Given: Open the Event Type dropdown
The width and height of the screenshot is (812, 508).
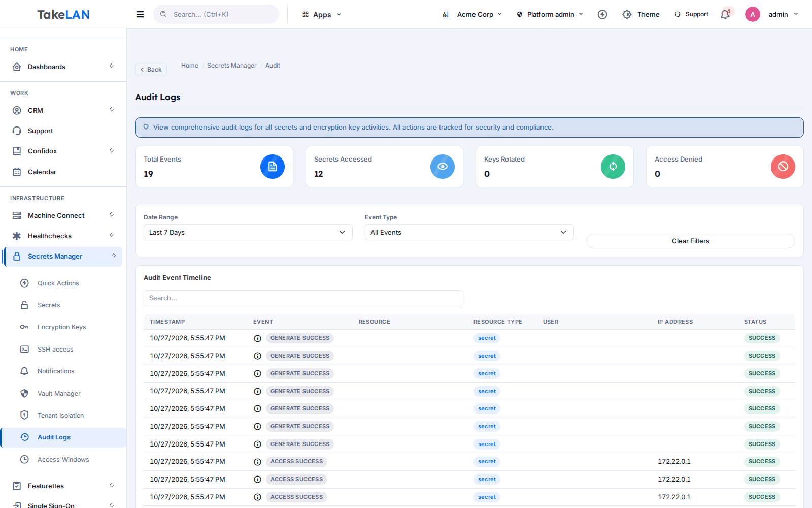Looking at the screenshot, I should tap(469, 232).
